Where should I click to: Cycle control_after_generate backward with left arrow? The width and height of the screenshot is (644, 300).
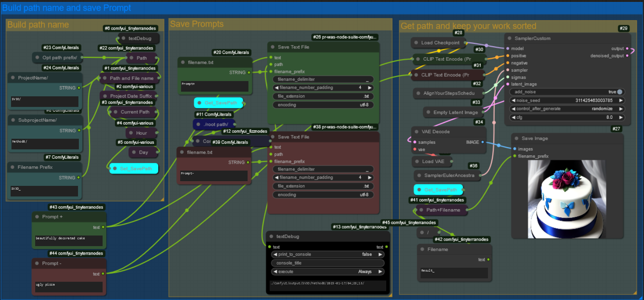[x=513, y=109]
